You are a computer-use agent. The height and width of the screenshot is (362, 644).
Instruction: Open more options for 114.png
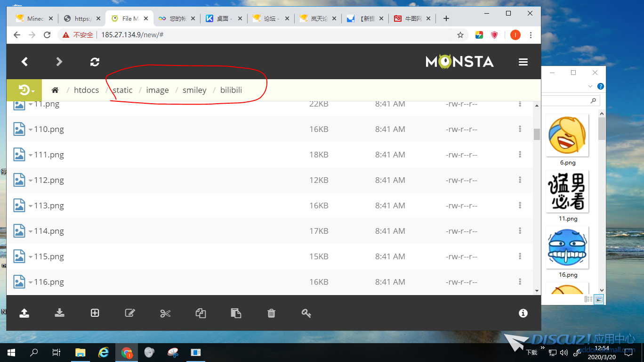click(520, 230)
